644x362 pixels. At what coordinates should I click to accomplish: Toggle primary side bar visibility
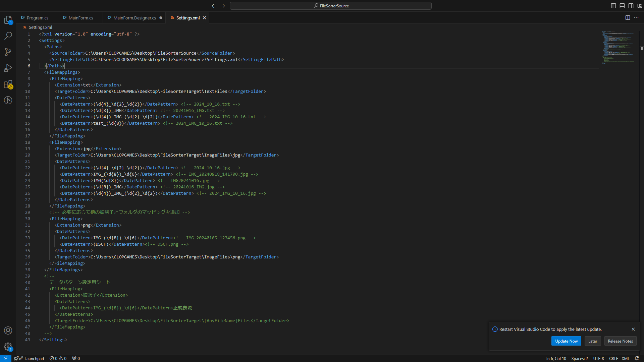coord(613,6)
